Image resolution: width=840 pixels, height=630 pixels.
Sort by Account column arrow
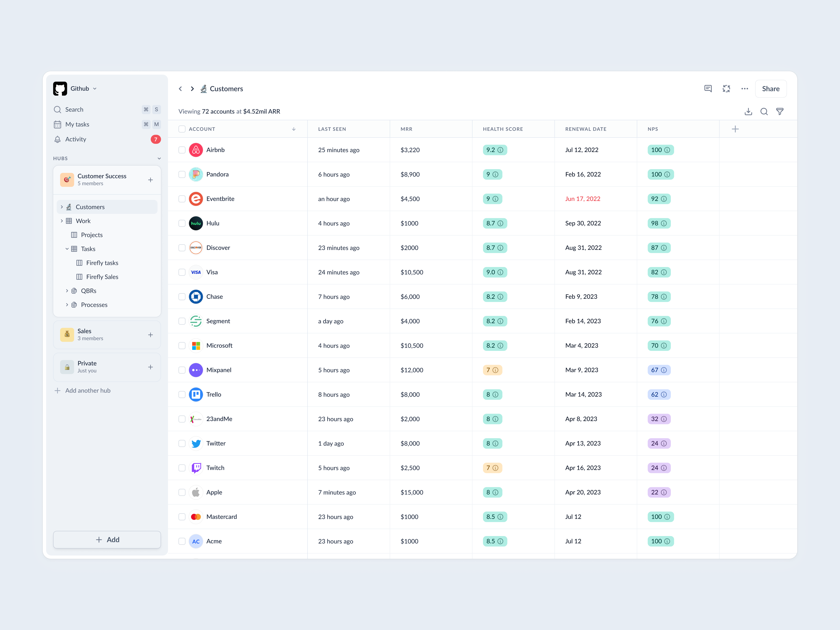293,129
